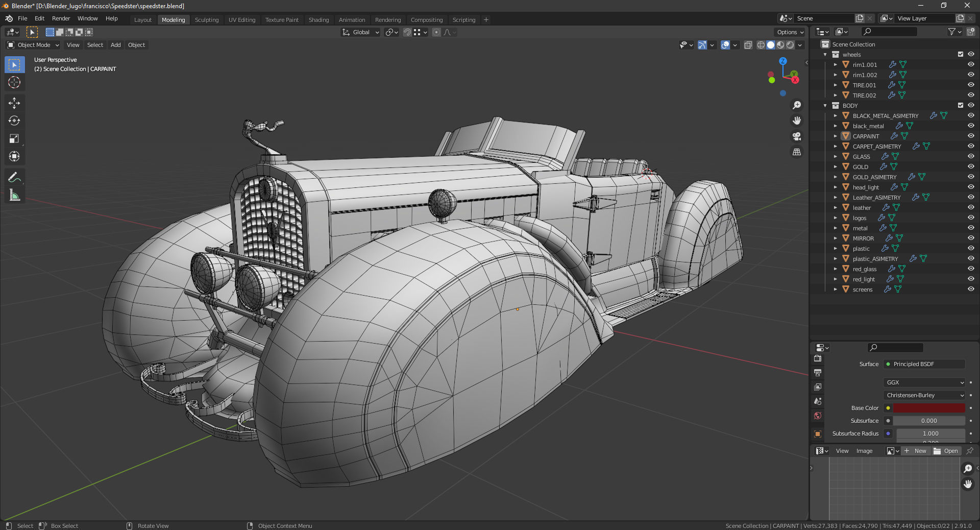Switch to rendered viewport shading
This screenshot has width=980, height=530.
pyautogui.click(x=790, y=45)
